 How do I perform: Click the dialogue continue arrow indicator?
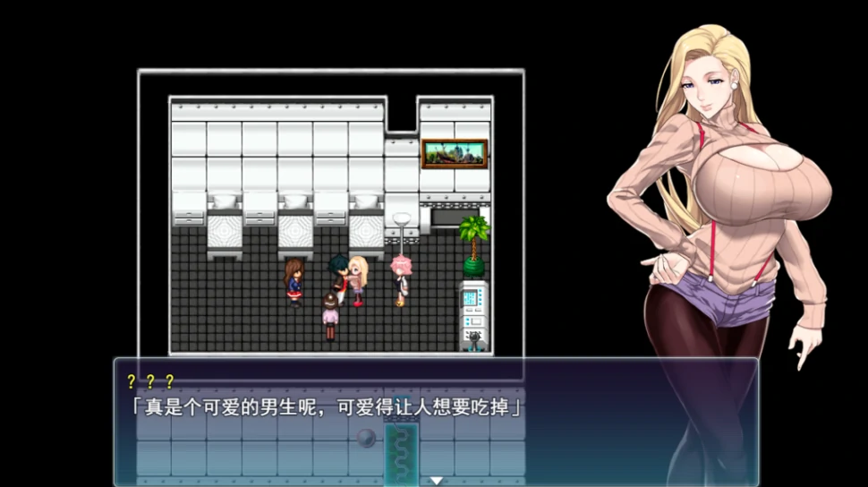[436, 481]
